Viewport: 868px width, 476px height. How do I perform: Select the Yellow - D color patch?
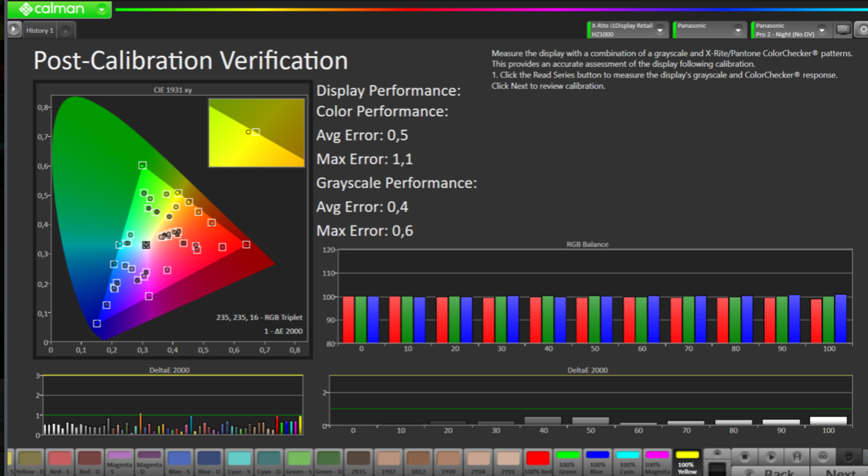click(30, 461)
